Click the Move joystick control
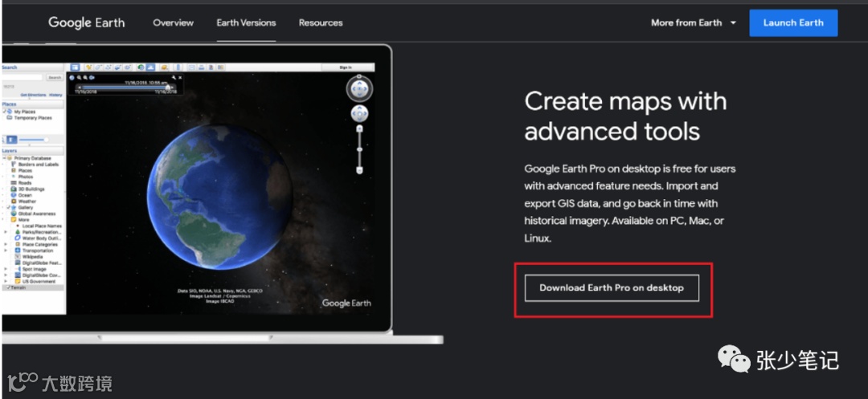The image size is (868, 399). (359, 114)
